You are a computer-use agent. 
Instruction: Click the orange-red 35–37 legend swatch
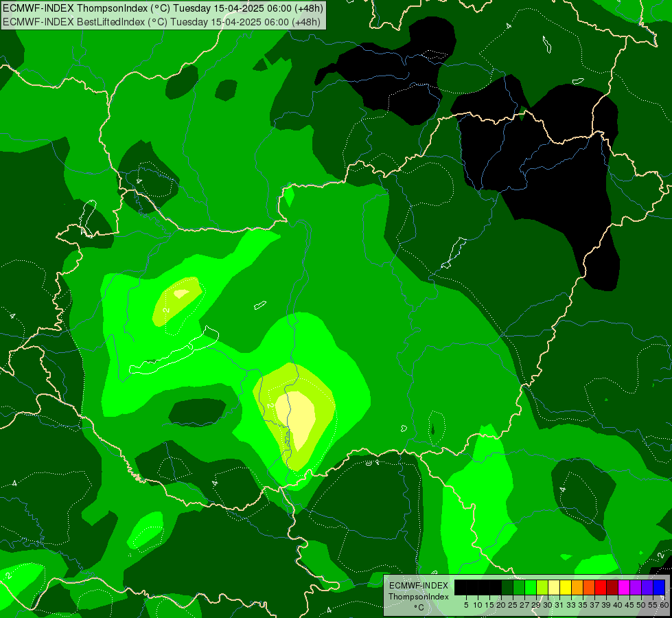589,587
